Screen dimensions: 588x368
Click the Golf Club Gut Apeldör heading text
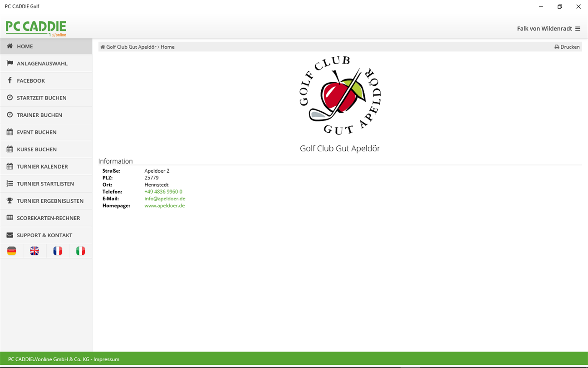click(x=340, y=149)
